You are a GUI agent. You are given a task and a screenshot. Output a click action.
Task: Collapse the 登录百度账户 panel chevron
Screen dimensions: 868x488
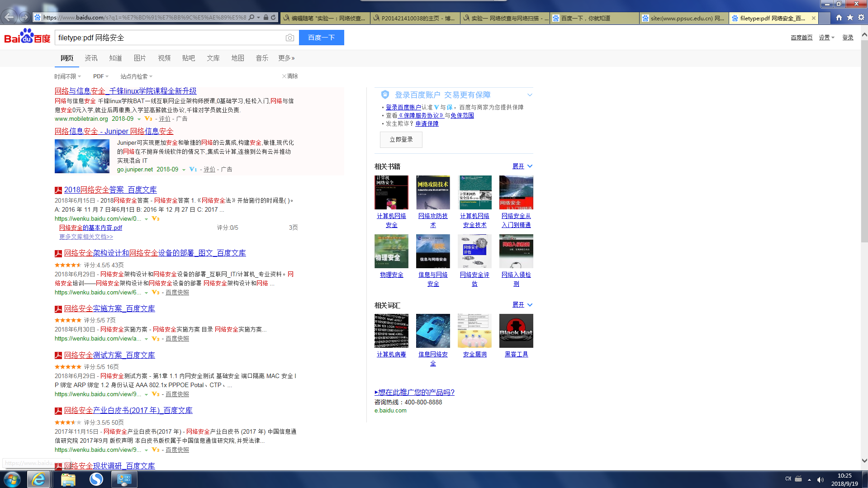[x=530, y=95]
